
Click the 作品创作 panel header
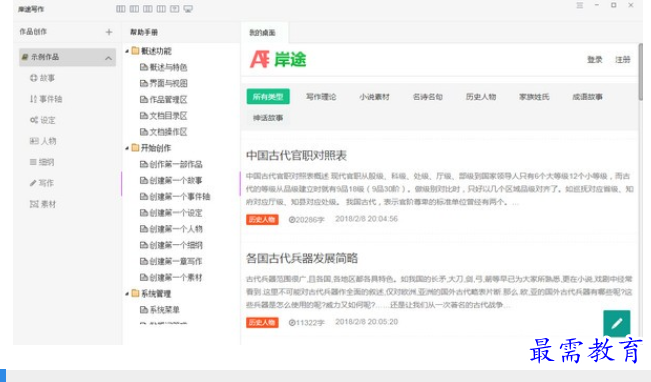[x=33, y=32]
